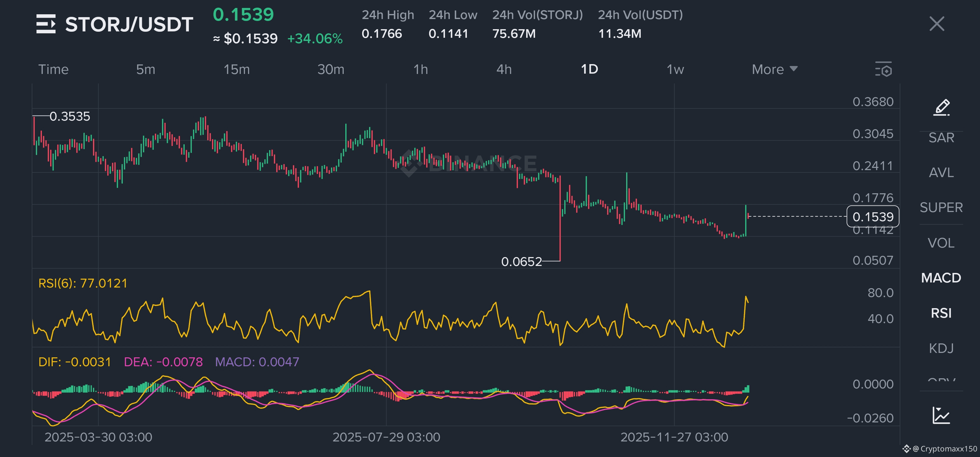The width and height of the screenshot is (980, 457).
Task: Click the Time chart view
Action: 53,69
